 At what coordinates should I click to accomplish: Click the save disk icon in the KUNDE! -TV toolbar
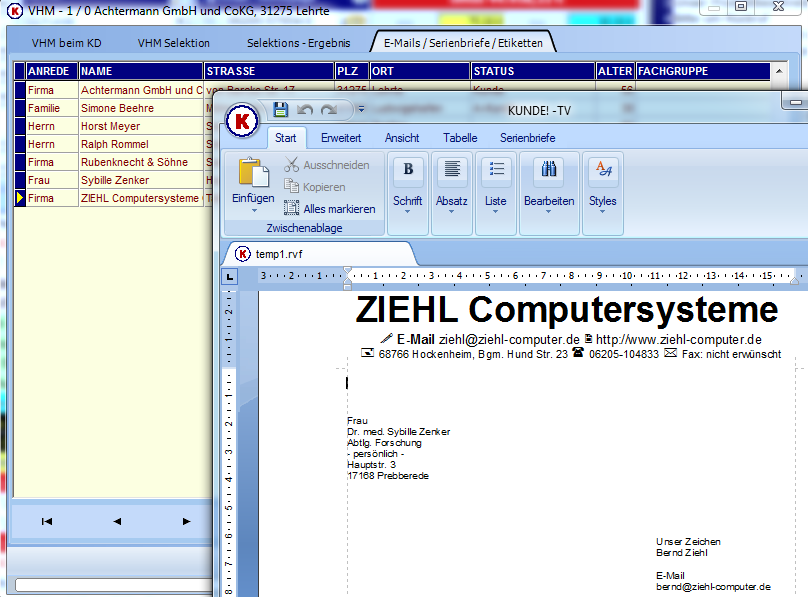280,109
